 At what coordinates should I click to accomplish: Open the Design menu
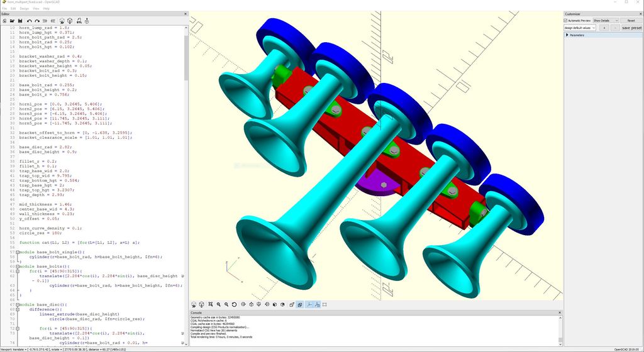point(24,8)
